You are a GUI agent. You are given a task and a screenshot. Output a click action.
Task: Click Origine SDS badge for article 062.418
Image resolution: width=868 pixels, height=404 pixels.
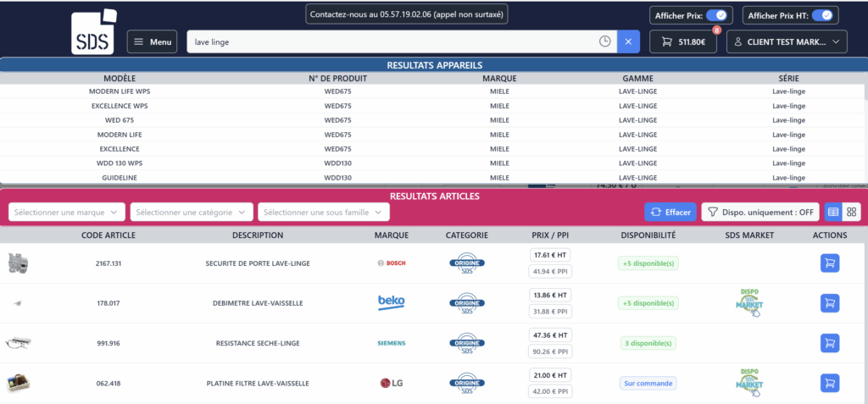467,383
